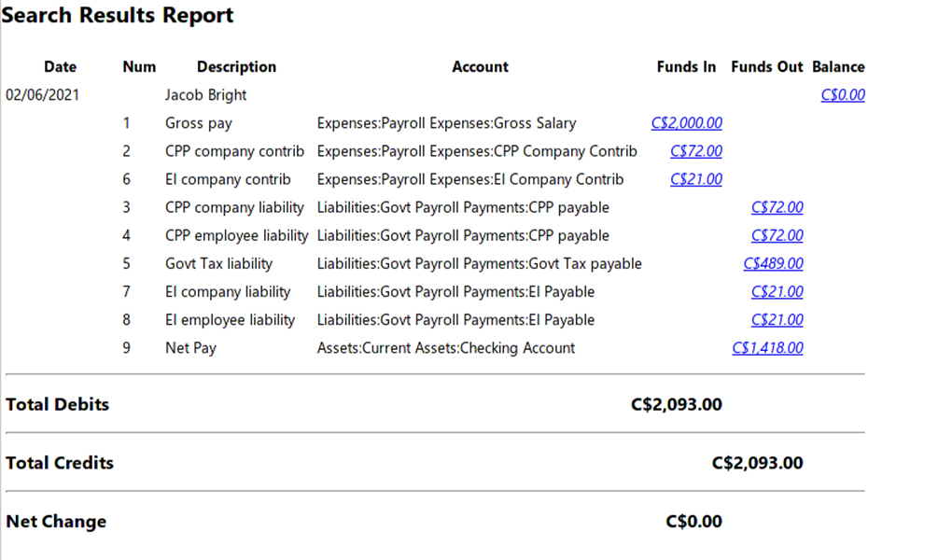This screenshot has height=560, width=938.
Task: Click the Total Credits C$2,093.00 amount
Action: [x=757, y=463]
